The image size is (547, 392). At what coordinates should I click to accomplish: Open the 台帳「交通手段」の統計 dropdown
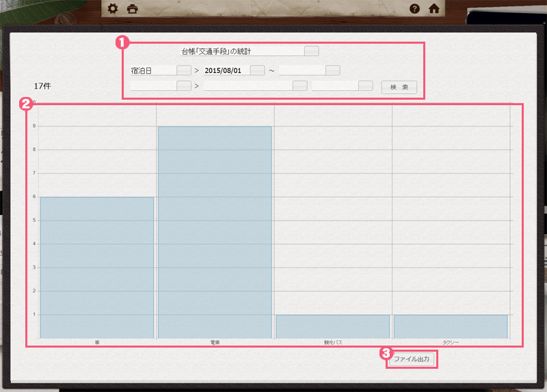(x=311, y=51)
